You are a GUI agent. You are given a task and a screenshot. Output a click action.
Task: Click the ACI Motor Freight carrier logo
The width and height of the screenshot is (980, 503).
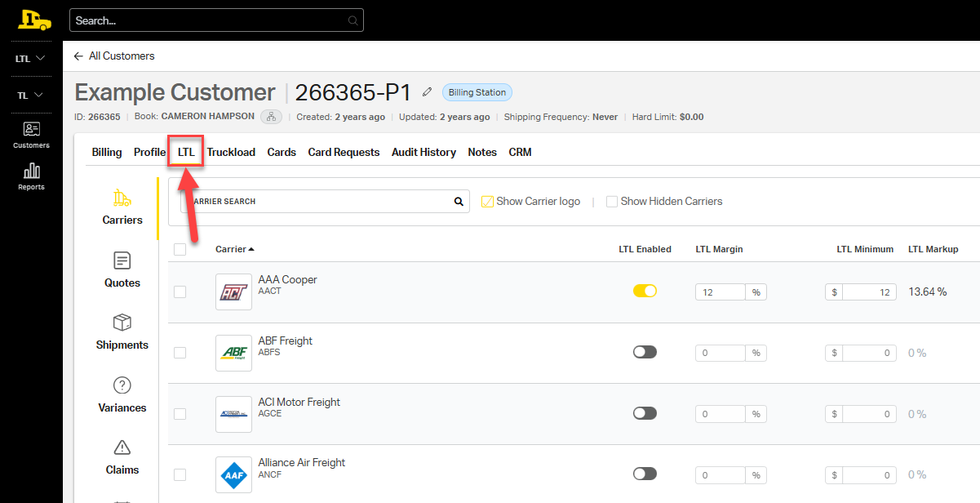(234, 414)
